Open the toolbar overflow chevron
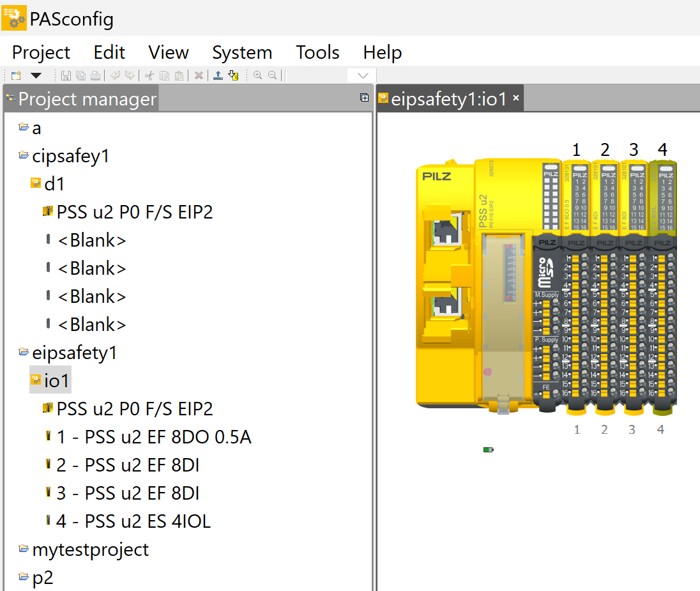This screenshot has width=700, height=591. point(363,75)
